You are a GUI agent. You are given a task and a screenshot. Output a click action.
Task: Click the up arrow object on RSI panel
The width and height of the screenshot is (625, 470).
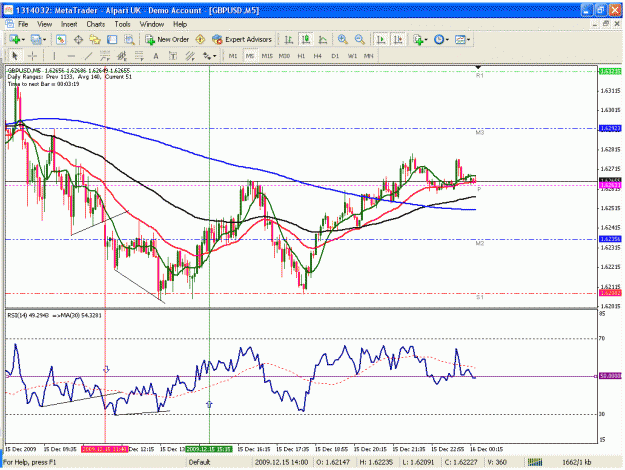pos(209,404)
